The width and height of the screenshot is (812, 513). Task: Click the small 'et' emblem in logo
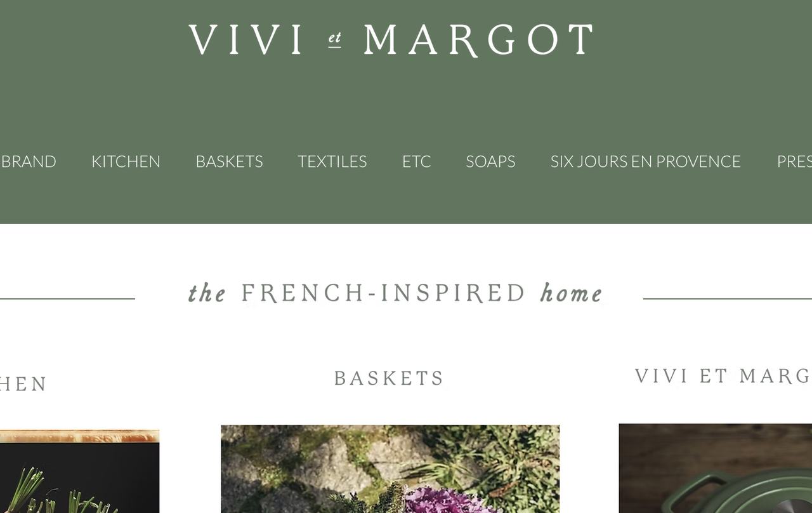point(335,40)
